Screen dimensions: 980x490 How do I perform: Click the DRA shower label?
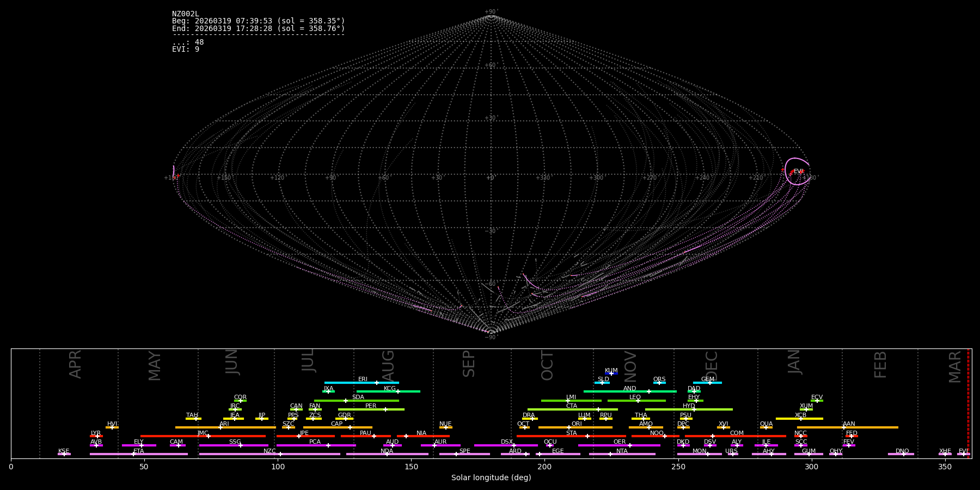(x=529, y=415)
